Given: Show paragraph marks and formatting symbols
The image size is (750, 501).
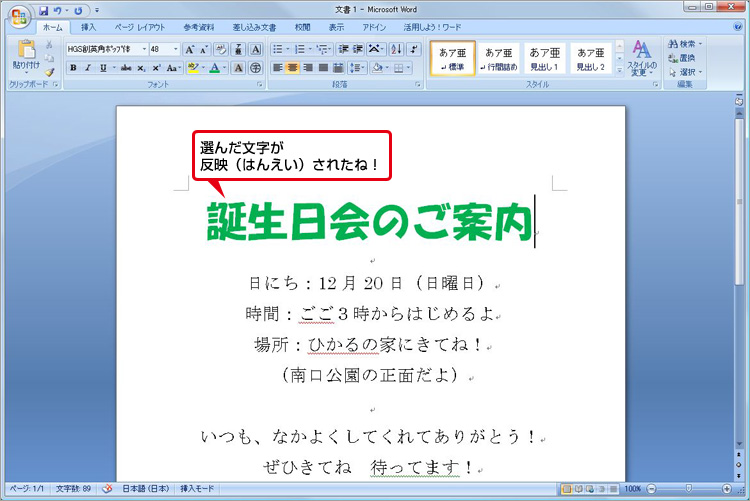Looking at the screenshot, I should 414,49.
